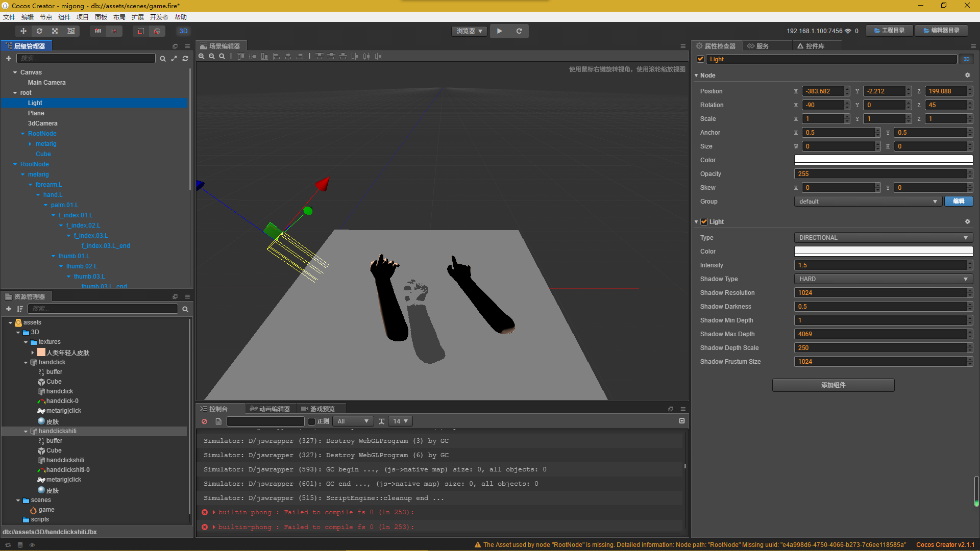Click the refresh preview icon
Image resolution: width=980 pixels, height=551 pixels.
[x=519, y=31]
